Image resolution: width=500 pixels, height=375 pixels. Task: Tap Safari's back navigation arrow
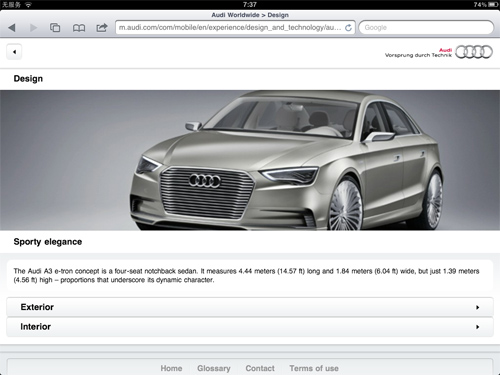[12, 28]
